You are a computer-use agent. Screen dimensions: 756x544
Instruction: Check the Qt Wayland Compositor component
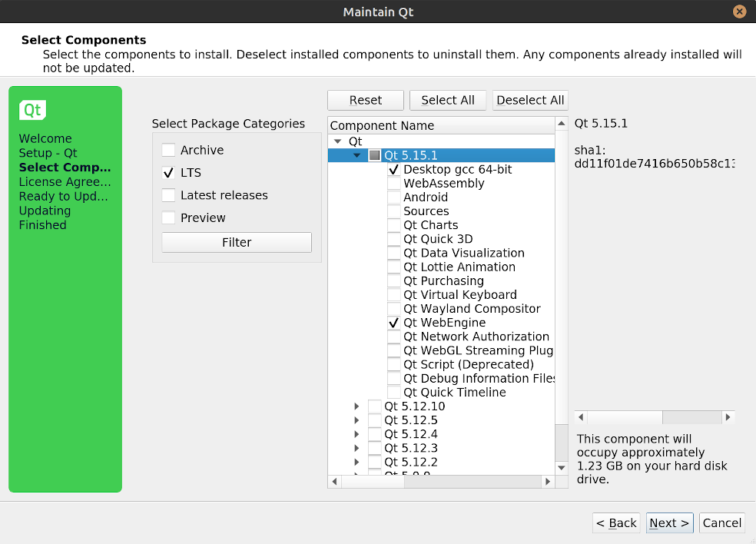click(394, 309)
